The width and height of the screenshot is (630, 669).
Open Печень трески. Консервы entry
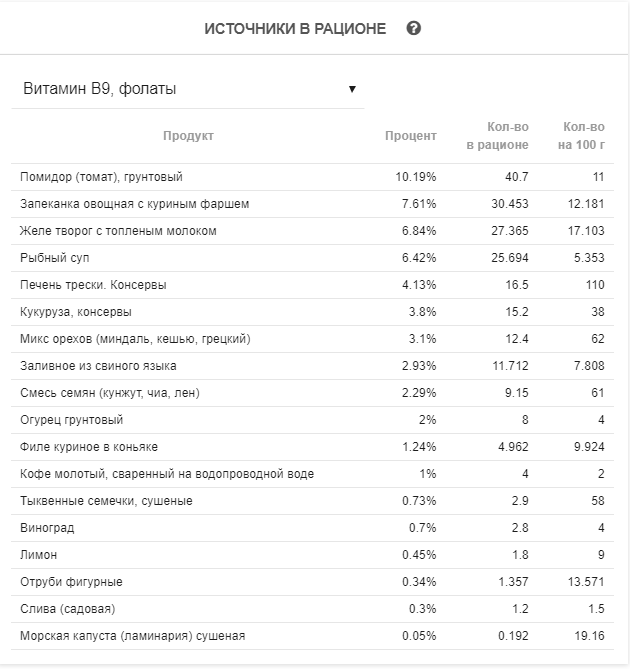(93, 285)
